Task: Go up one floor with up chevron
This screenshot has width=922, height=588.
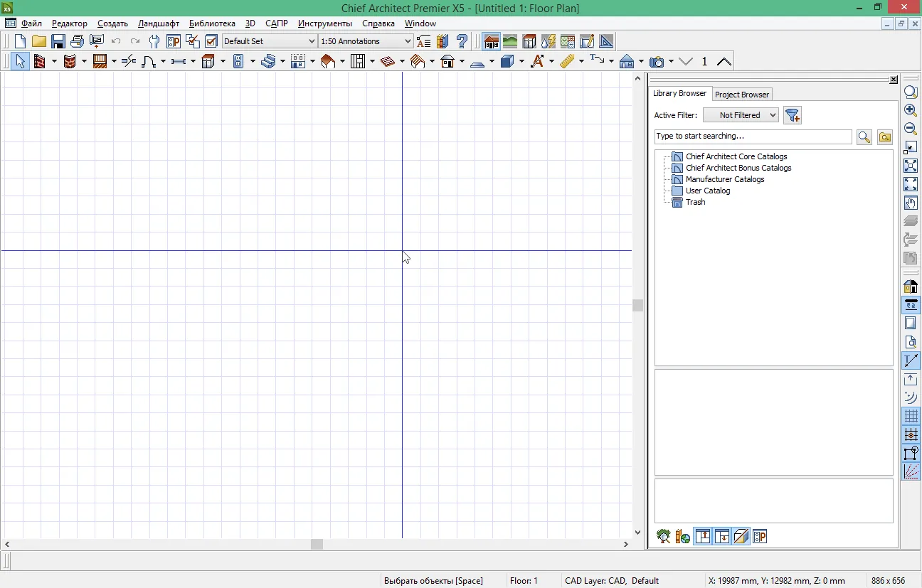Action: (x=724, y=61)
